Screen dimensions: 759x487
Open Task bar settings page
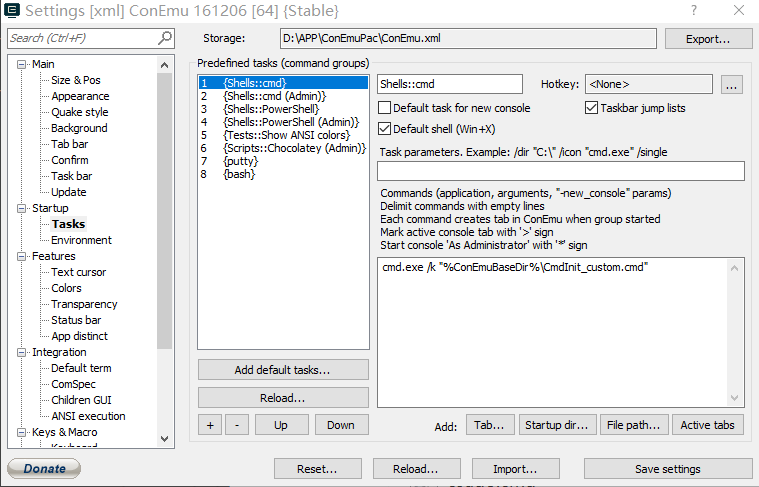72,176
